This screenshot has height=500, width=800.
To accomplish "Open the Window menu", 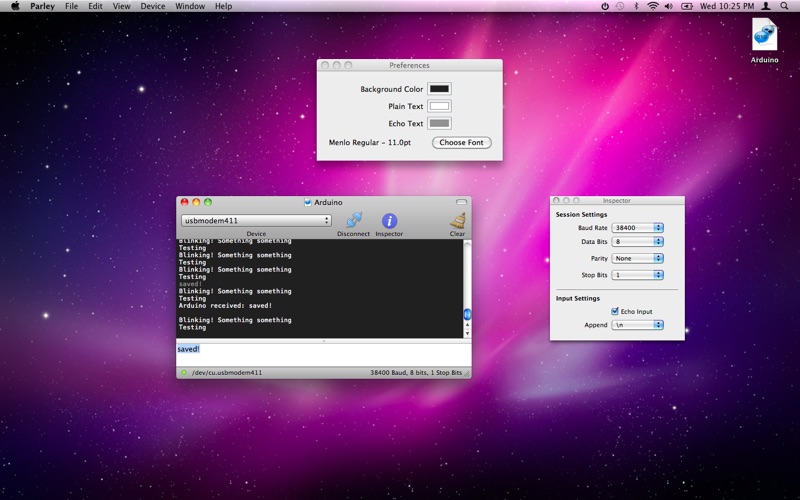I will click(x=190, y=6).
